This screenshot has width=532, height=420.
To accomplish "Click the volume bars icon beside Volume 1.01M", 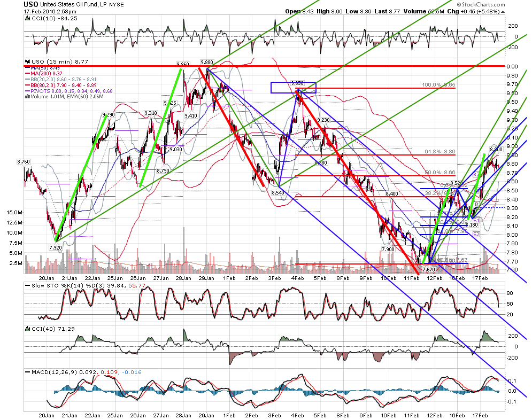I will [27, 97].
